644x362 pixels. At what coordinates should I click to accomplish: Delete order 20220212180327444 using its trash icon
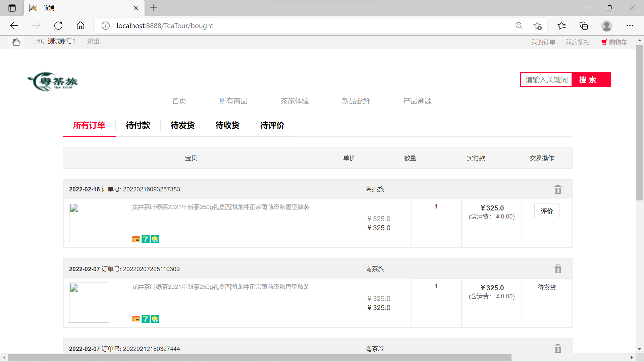tap(557, 349)
